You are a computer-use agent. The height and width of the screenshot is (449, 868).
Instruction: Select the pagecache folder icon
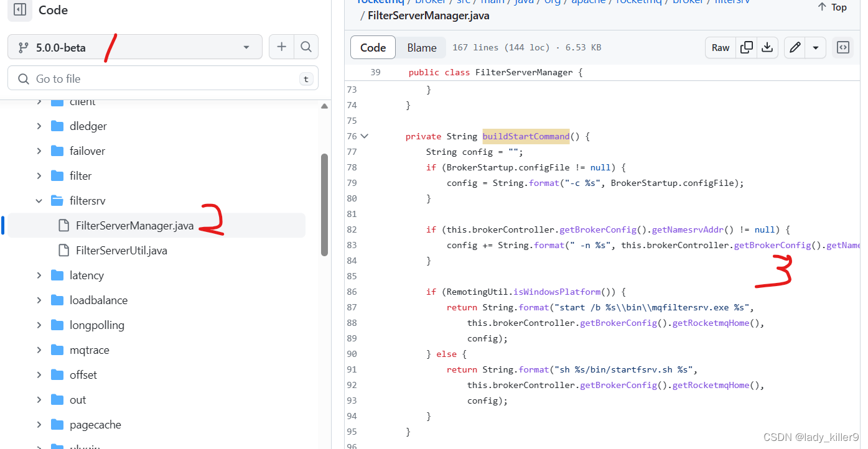coord(57,425)
